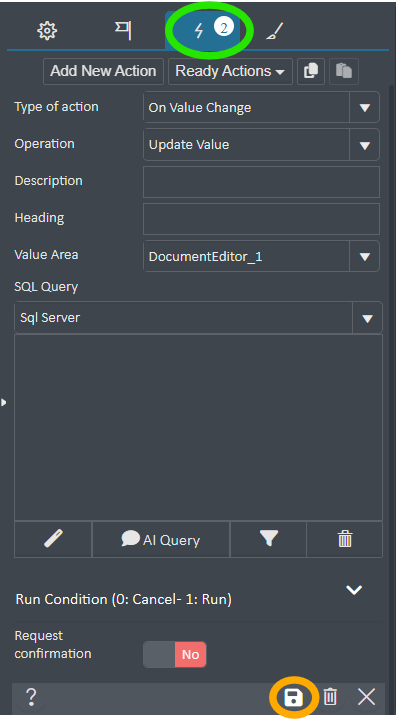Screen dimensions: 396x719
Task: Click the trash icon below SQL editor
Action: pos(345,539)
